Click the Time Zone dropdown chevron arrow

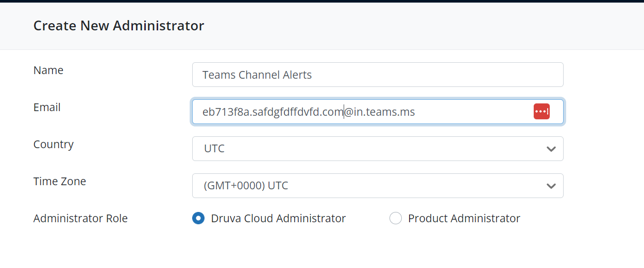click(x=551, y=186)
